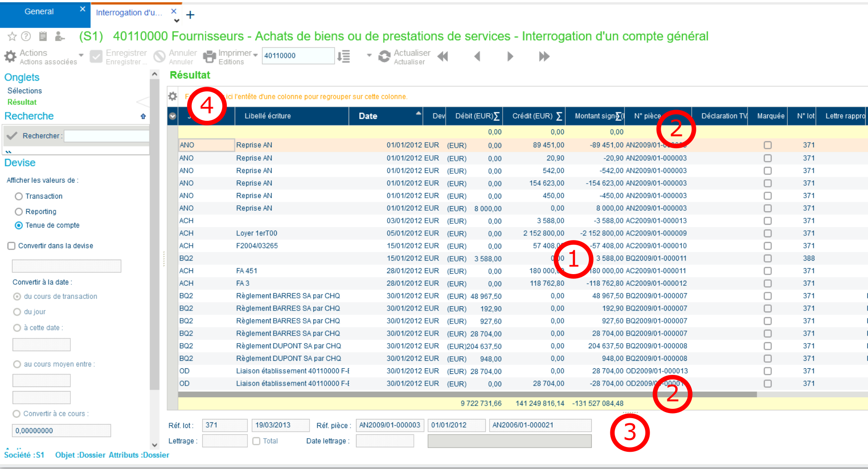
Task: Click the grid horizontal scrollbar
Action: click(467, 394)
